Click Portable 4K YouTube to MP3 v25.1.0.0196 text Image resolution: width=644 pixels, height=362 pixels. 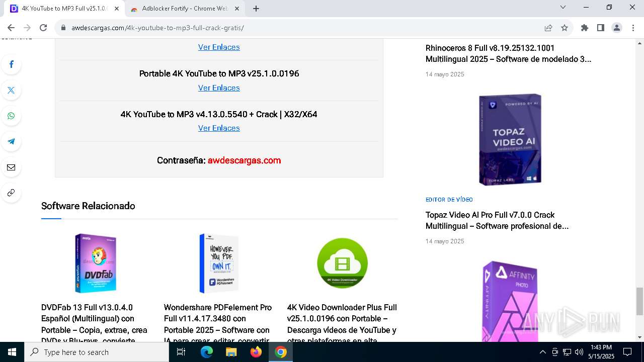[x=219, y=73]
